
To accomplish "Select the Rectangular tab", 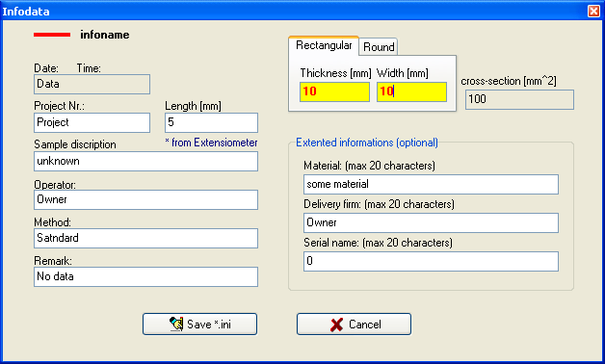I will click(x=324, y=45).
